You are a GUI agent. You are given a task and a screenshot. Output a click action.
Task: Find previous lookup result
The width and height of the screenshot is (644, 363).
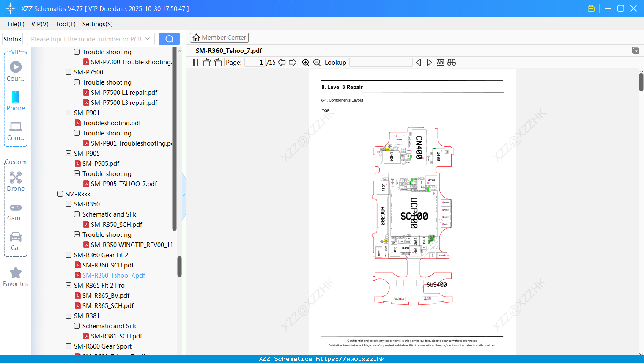click(x=418, y=62)
